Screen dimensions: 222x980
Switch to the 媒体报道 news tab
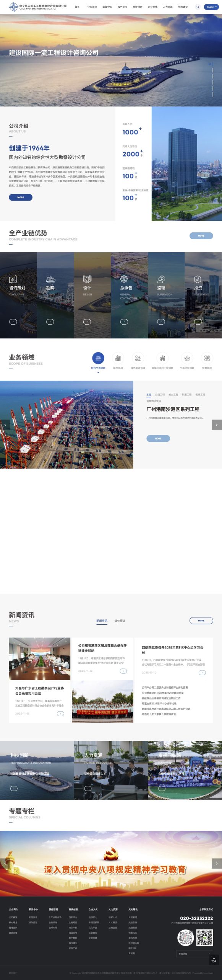[120, 621]
